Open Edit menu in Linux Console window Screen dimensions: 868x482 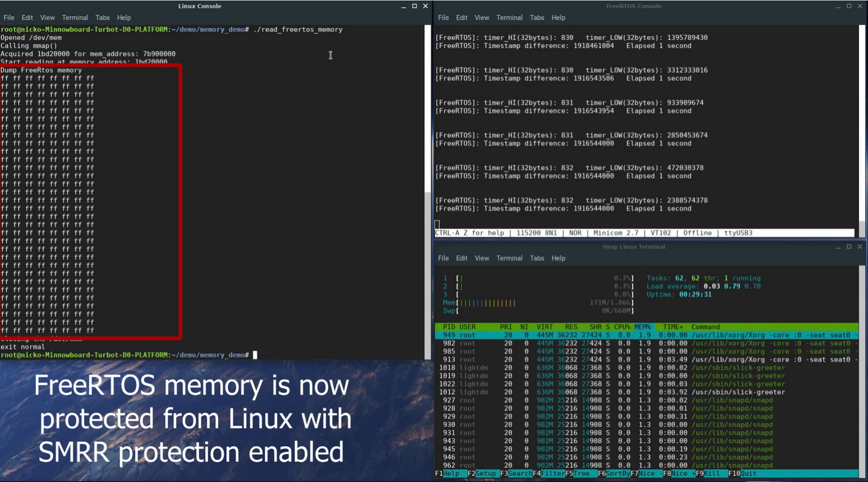tap(27, 18)
